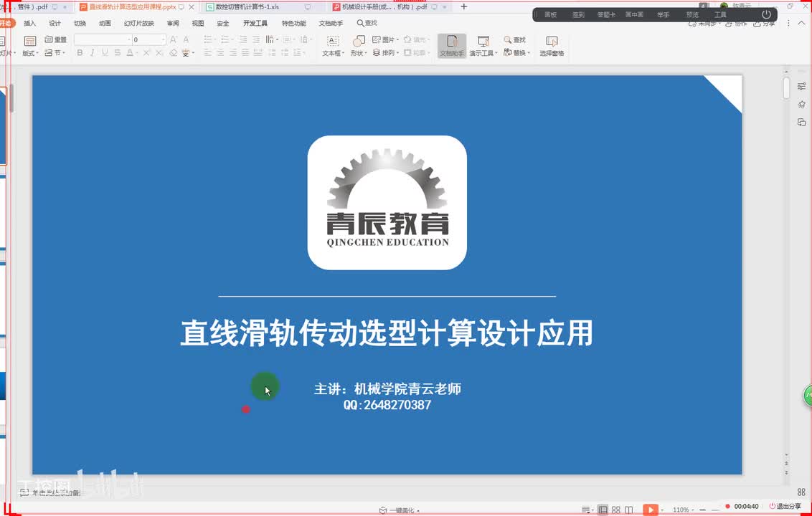Click 答题卡 in the sharing toolbar
812x516 pixels.
click(606, 14)
